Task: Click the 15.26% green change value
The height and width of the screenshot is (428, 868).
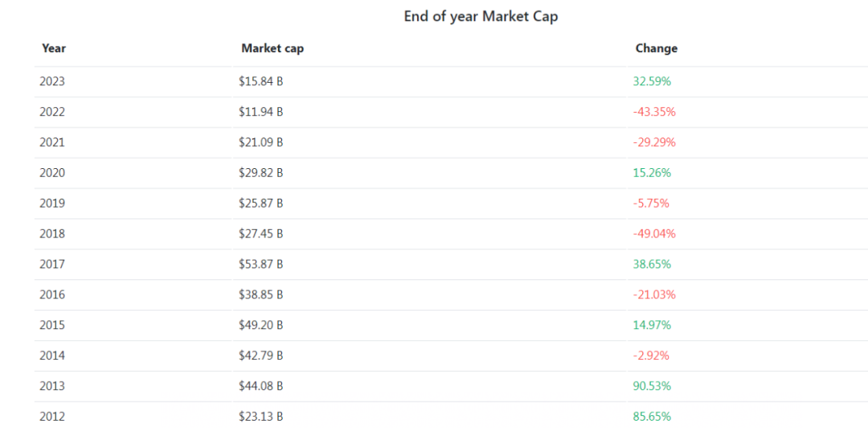Action: pos(652,173)
